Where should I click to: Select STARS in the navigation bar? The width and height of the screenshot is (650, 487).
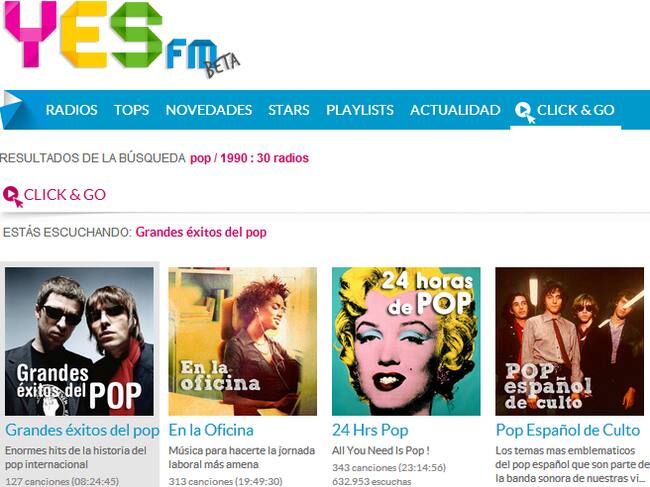coord(289,110)
